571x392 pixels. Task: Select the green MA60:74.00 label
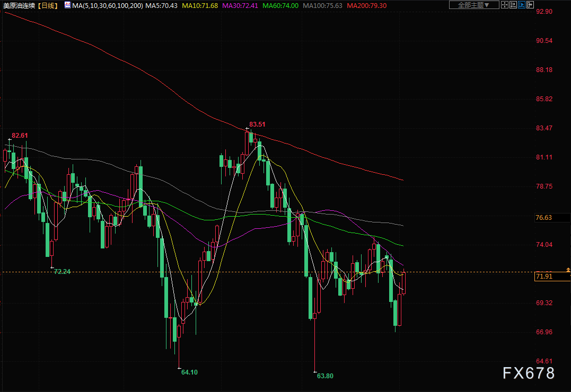[280, 5]
